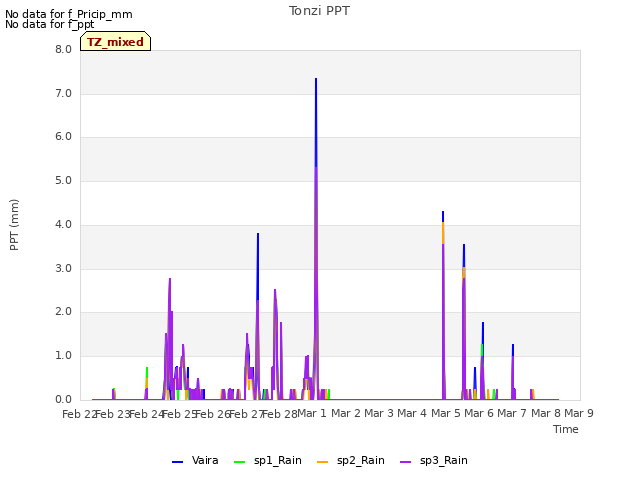Click the chart title Tonzi PPT

(319, 11)
